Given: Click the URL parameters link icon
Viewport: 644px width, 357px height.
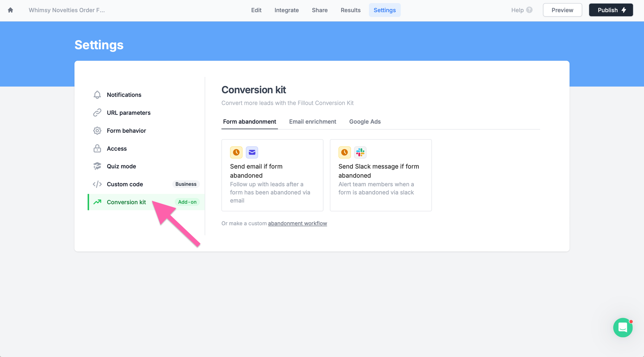Looking at the screenshot, I should coord(96,113).
